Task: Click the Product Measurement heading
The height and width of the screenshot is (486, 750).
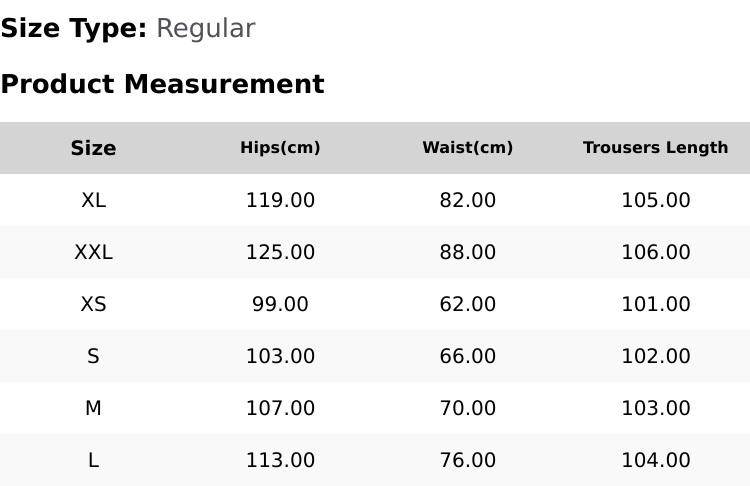Action: 163,84
